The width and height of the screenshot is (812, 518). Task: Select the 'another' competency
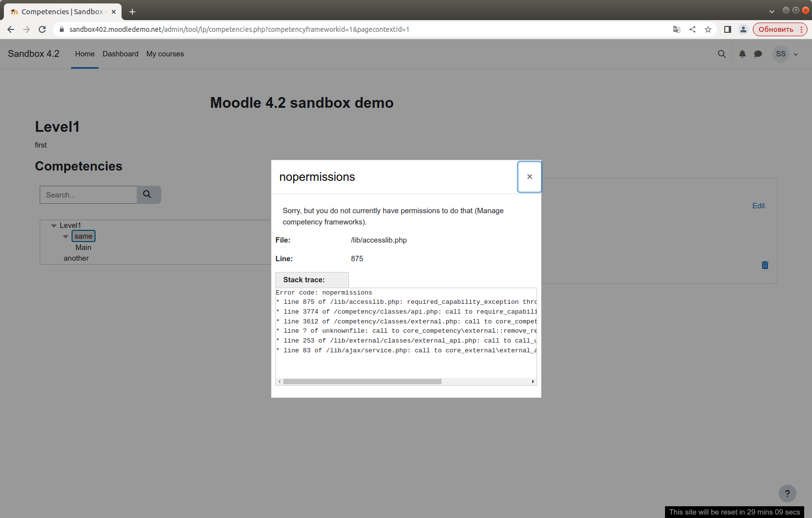tap(76, 258)
